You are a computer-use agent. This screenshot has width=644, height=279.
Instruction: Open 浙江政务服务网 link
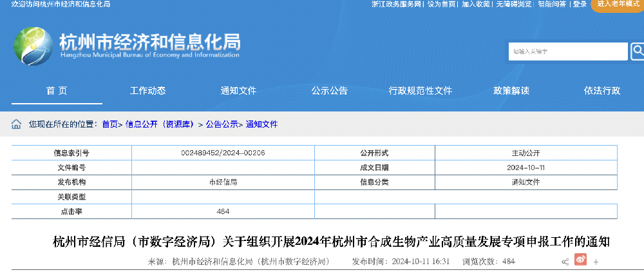397,4
